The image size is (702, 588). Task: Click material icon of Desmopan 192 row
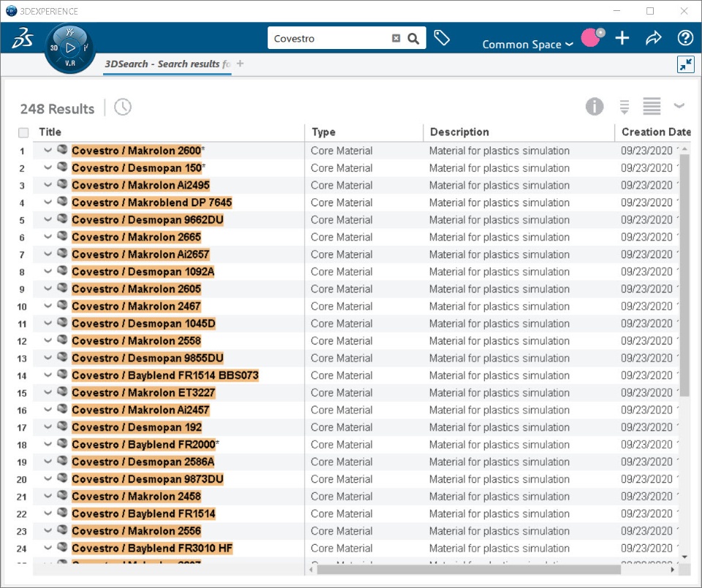(x=63, y=426)
